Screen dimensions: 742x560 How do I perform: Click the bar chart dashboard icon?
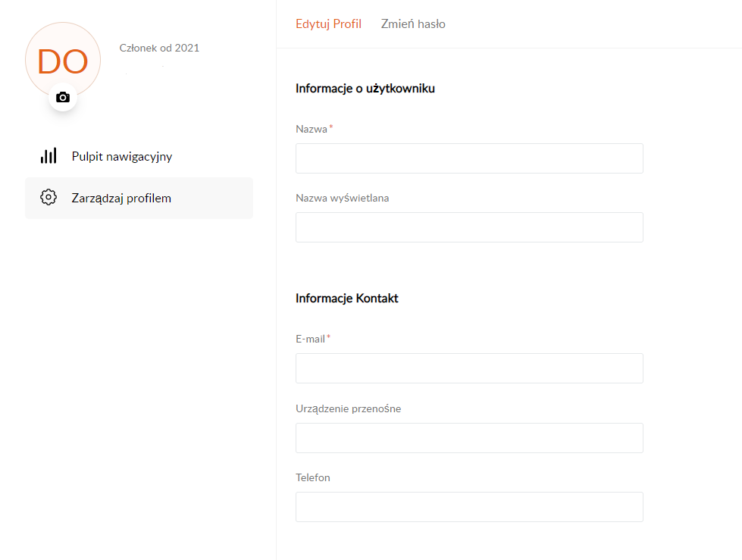tap(49, 156)
